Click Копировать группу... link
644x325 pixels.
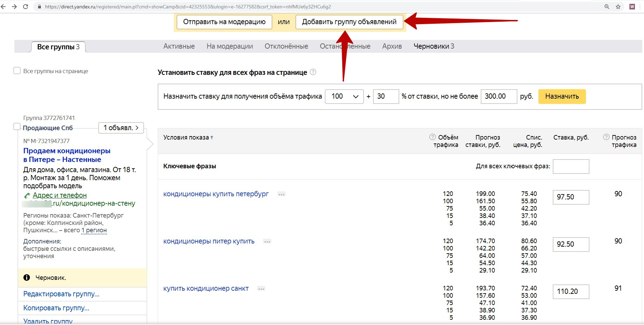pos(56,308)
